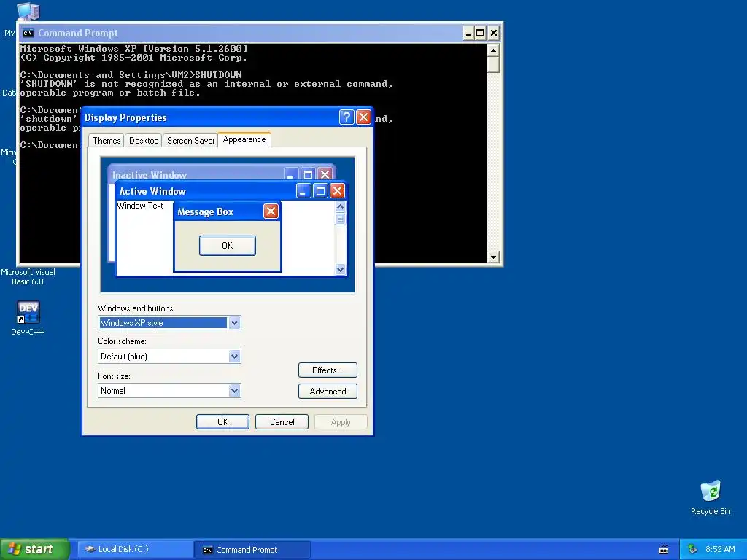The height and width of the screenshot is (560, 747).
Task: Click the 'Message Box' preview title
Action: pos(205,212)
